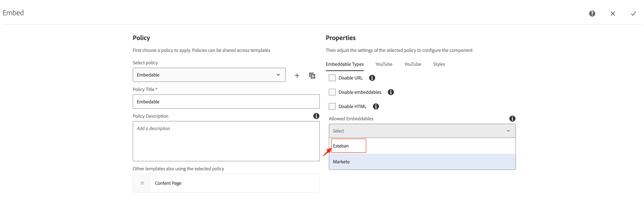Click Policy Description info icon

click(x=316, y=116)
